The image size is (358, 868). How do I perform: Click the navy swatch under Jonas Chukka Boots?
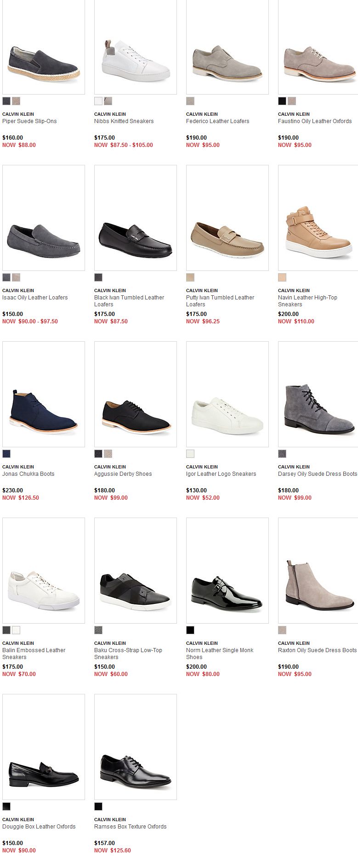pos(6,454)
